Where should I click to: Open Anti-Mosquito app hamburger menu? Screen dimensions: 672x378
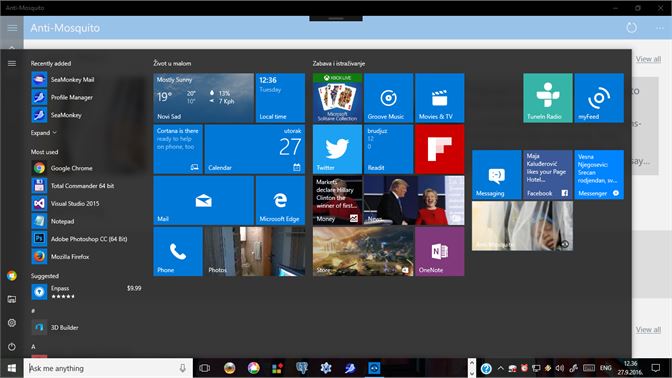click(x=12, y=28)
